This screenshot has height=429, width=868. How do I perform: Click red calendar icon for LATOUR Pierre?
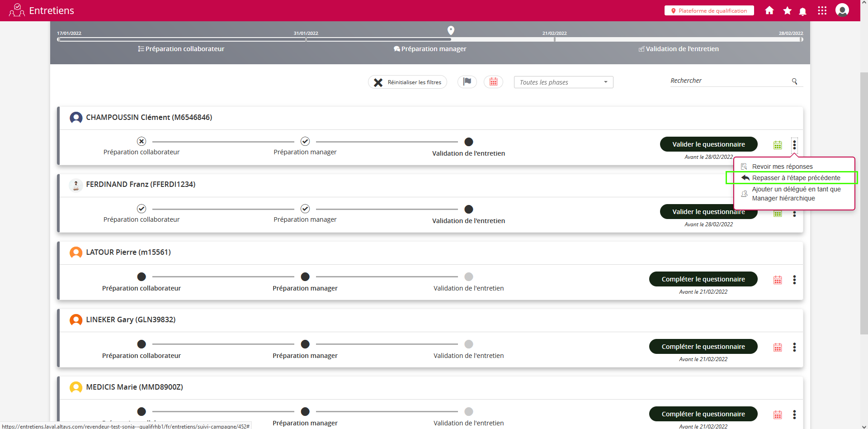tap(778, 280)
